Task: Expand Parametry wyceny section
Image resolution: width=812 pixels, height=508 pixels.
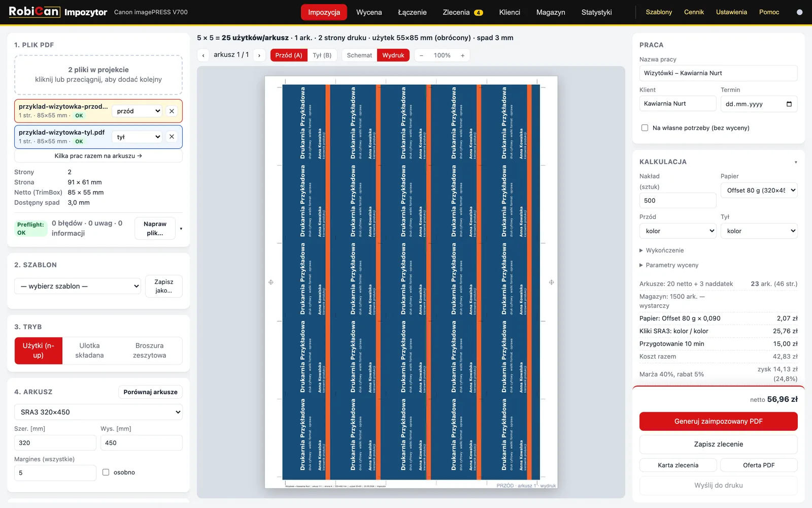Action: tap(669, 265)
